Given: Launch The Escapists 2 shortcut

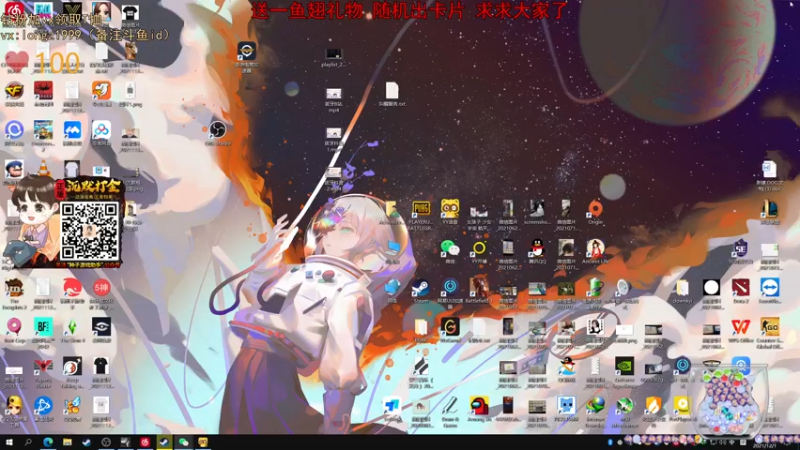Looking at the screenshot, I should (14, 288).
